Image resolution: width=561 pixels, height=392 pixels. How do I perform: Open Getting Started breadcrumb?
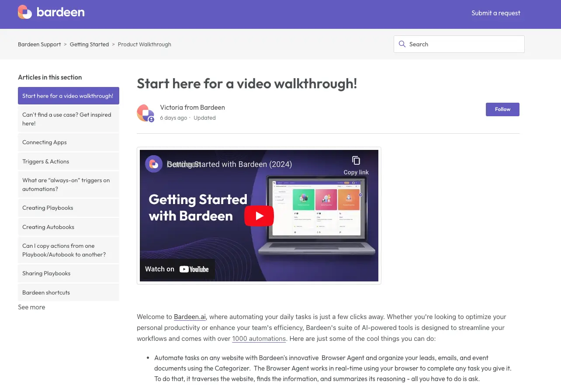89,44
